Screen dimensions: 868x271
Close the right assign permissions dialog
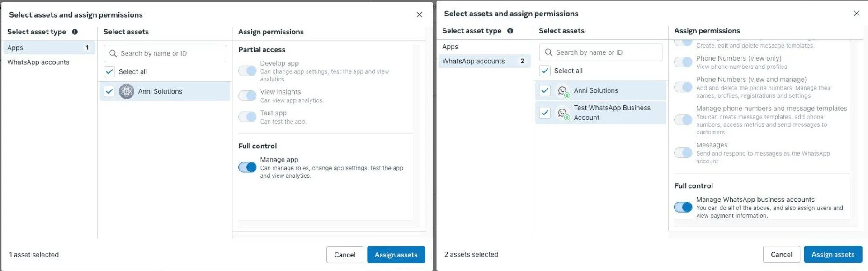coord(856,14)
